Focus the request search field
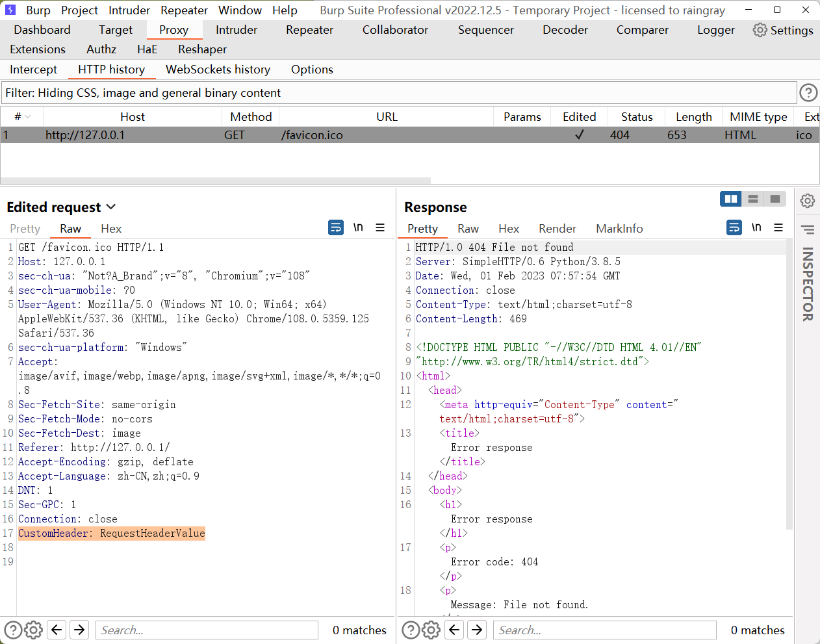 point(207,630)
